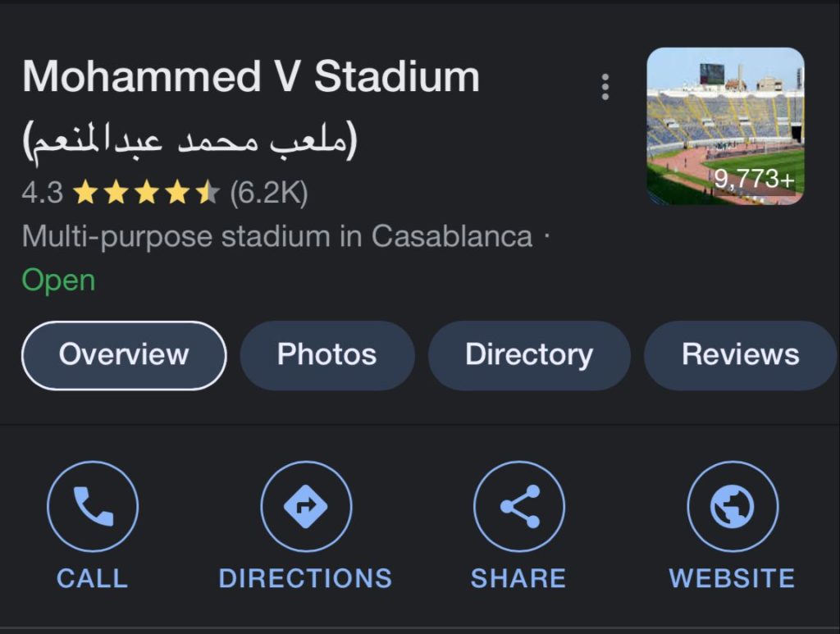Switch to the Photos tab

coord(326,355)
